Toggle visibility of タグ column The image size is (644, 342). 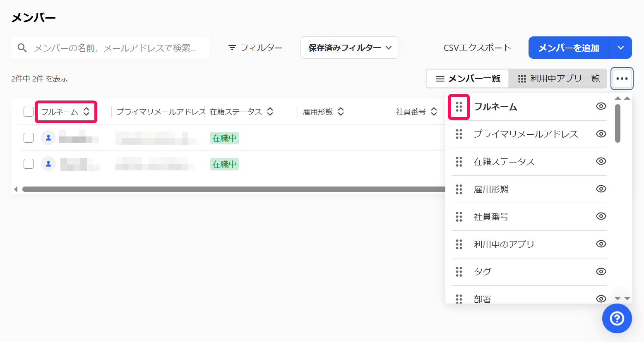coord(601,272)
